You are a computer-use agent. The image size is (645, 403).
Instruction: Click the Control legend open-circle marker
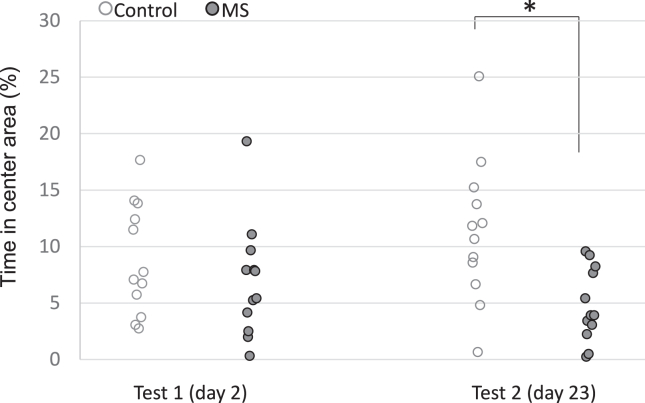point(107,12)
